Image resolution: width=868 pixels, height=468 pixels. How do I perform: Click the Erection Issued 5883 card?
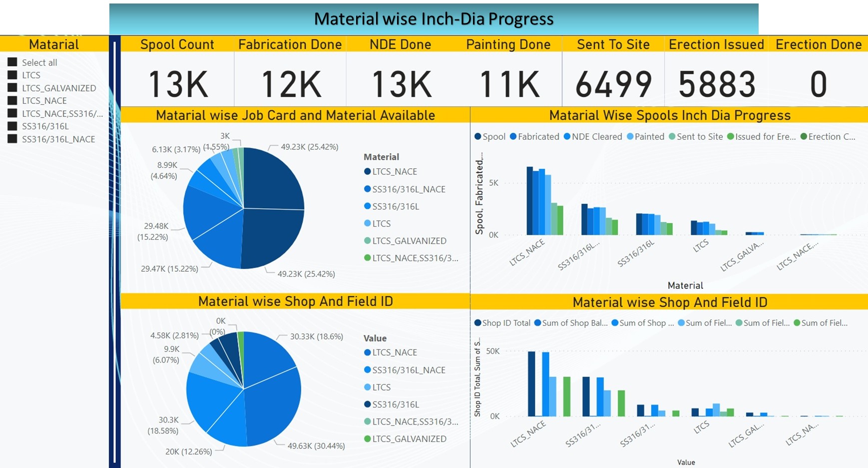[x=717, y=83]
